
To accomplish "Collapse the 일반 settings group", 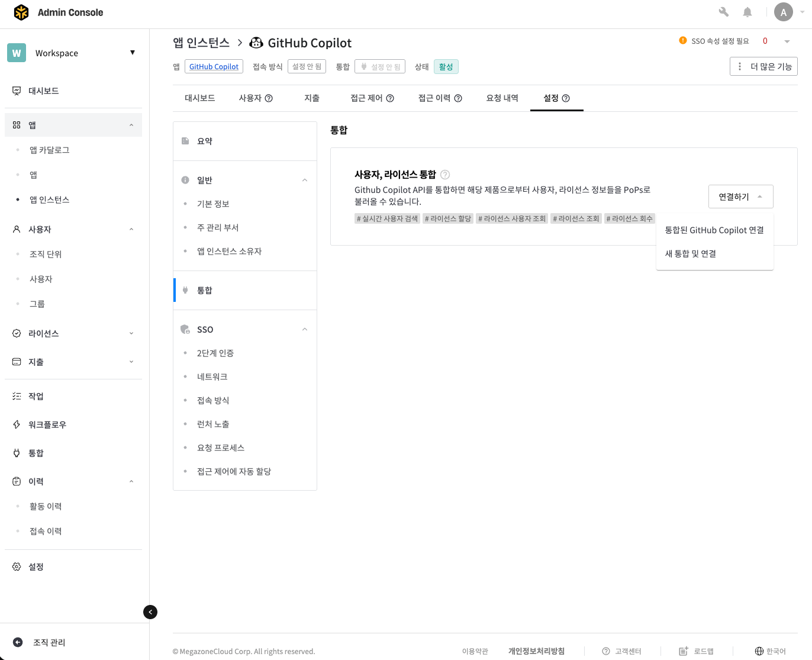I will (305, 180).
